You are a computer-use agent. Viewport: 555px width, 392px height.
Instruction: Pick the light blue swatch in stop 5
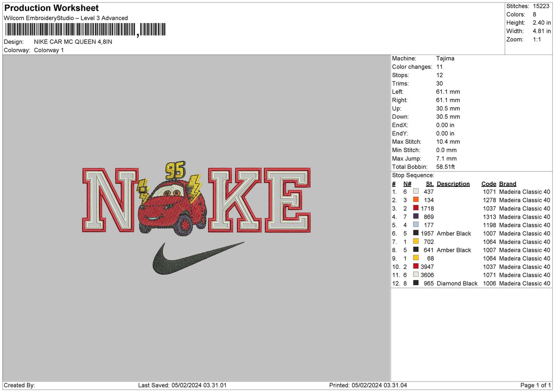(x=416, y=225)
